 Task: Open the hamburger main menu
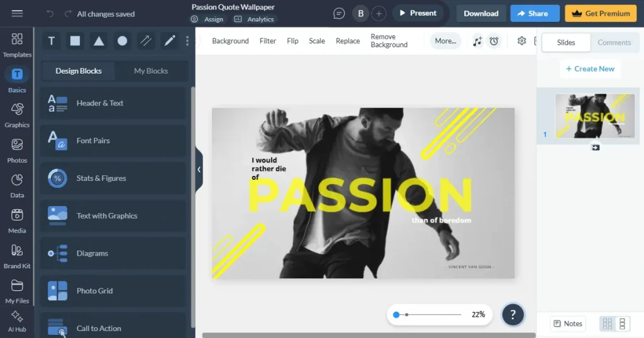coord(17,14)
